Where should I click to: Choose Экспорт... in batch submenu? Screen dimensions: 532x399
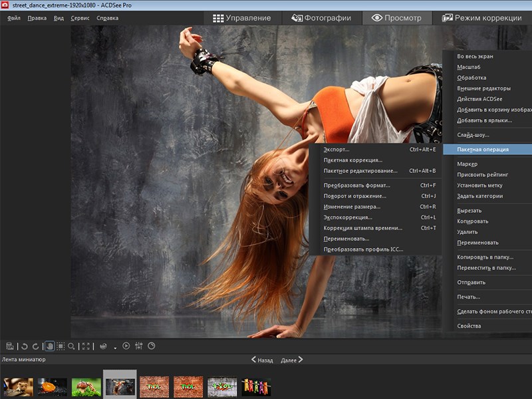(x=376, y=150)
